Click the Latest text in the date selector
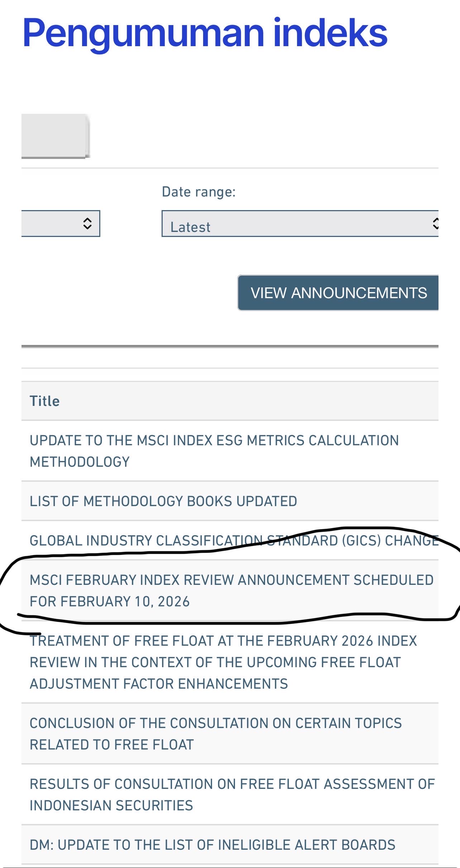The height and width of the screenshot is (868, 460). (x=190, y=227)
